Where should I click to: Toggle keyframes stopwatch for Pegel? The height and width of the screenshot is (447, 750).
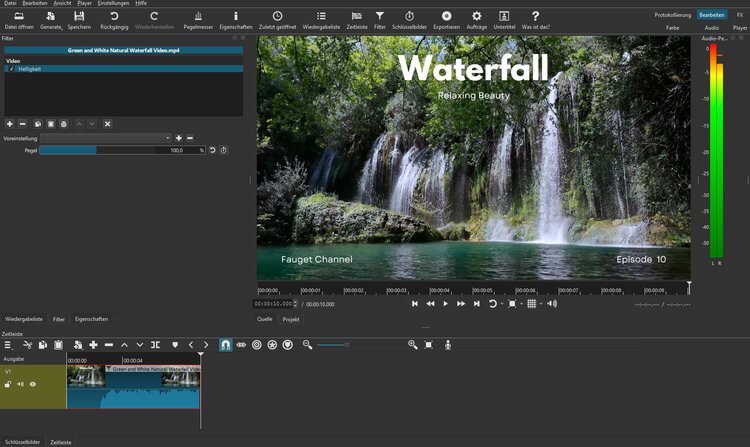(223, 150)
